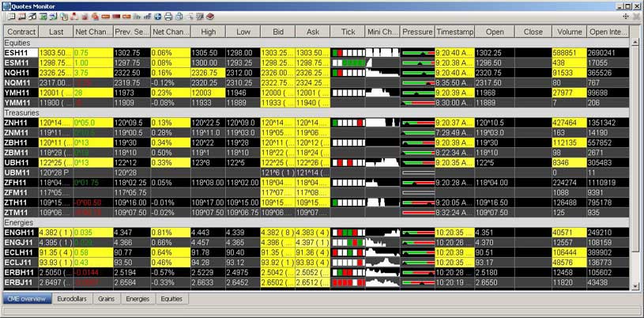Collapse the Energies group header
This screenshot has height=318, width=644.
(20, 222)
